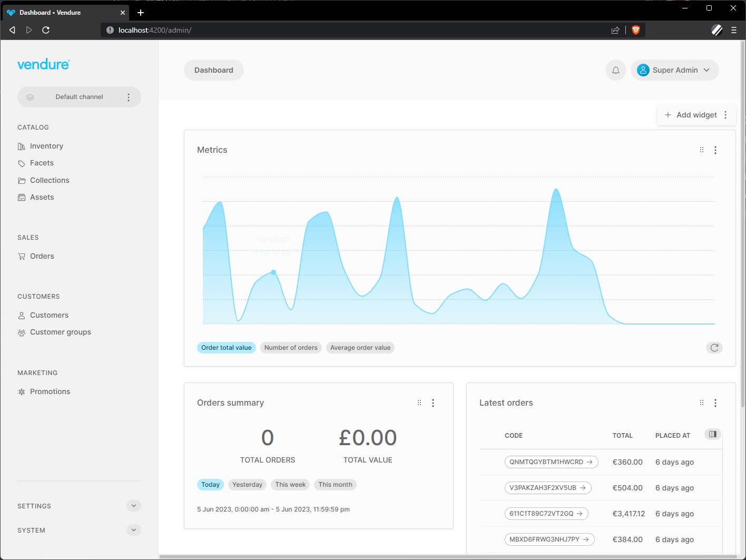Expand the System section
The height and width of the screenshot is (560, 746).
click(x=134, y=530)
